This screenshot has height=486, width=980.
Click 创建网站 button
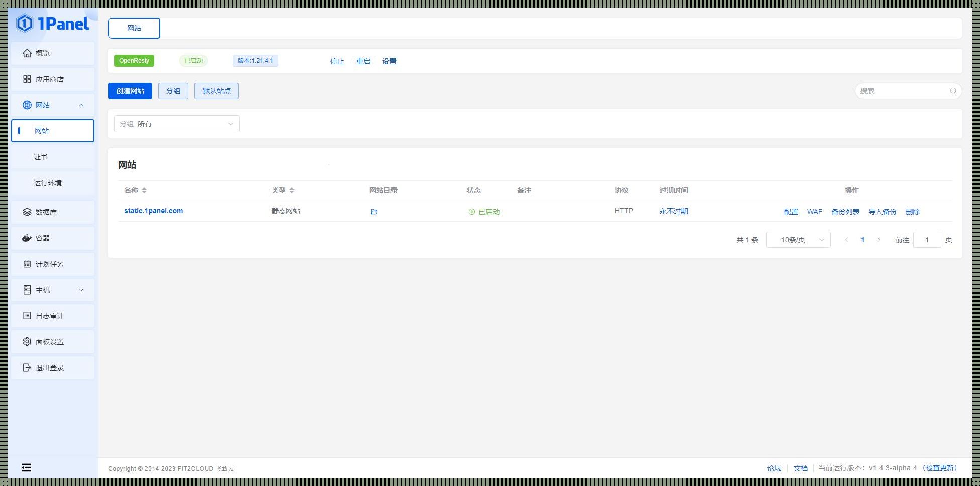[130, 91]
